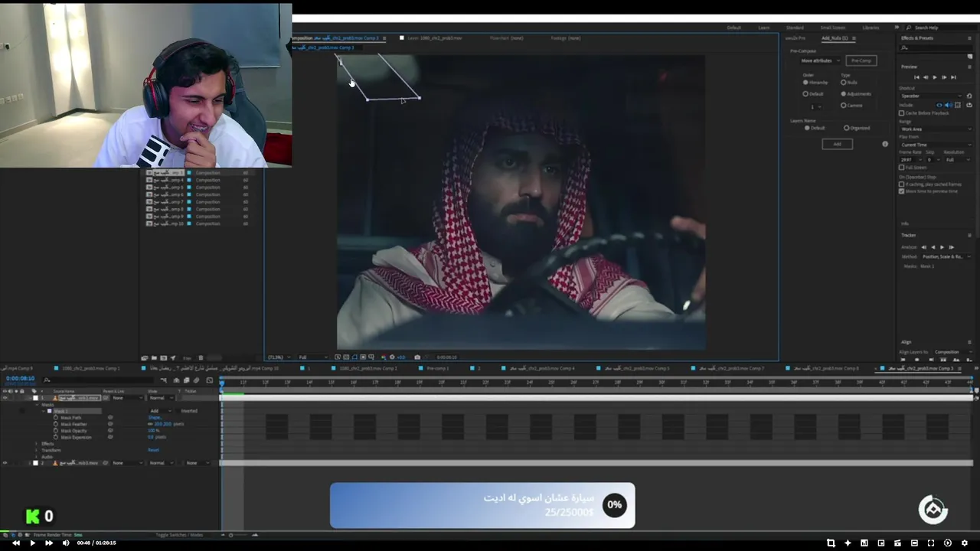Toggle include video eye icon in Preview
The image size is (980, 551).
pyautogui.click(x=939, y=105)
